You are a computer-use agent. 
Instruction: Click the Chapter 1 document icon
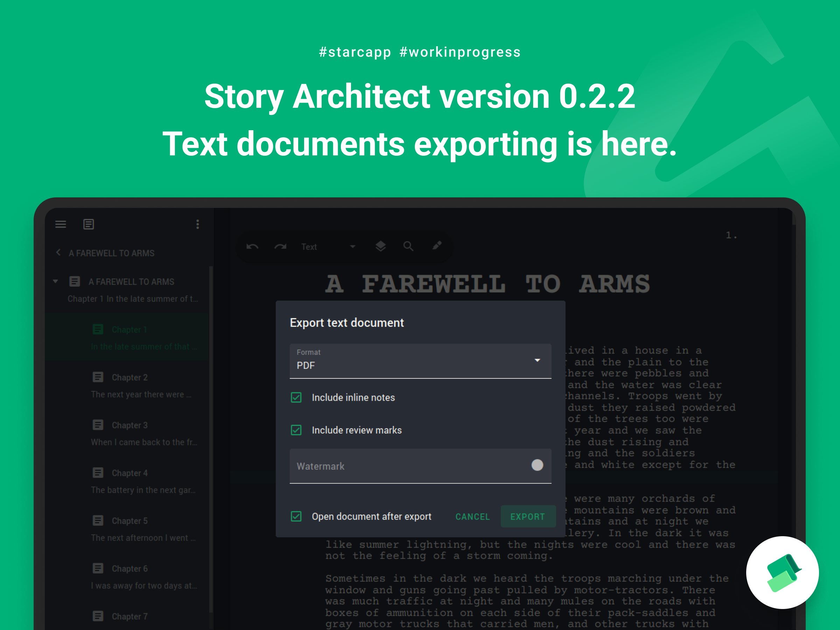coord(98,329)
